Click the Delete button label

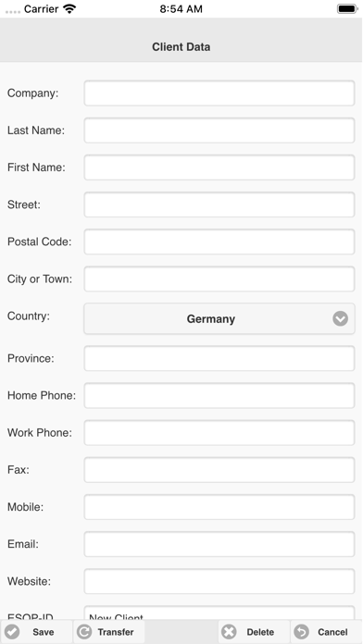pos(260,632)
